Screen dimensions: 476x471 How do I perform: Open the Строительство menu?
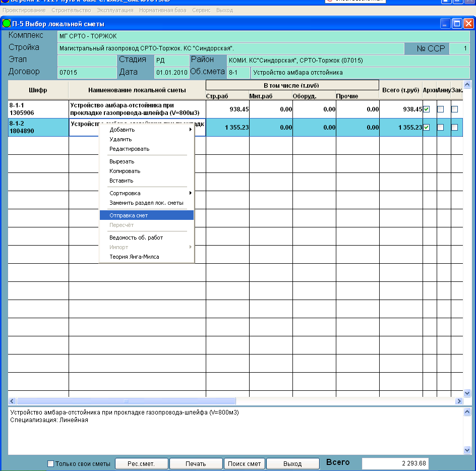click(x=71, y=10)
